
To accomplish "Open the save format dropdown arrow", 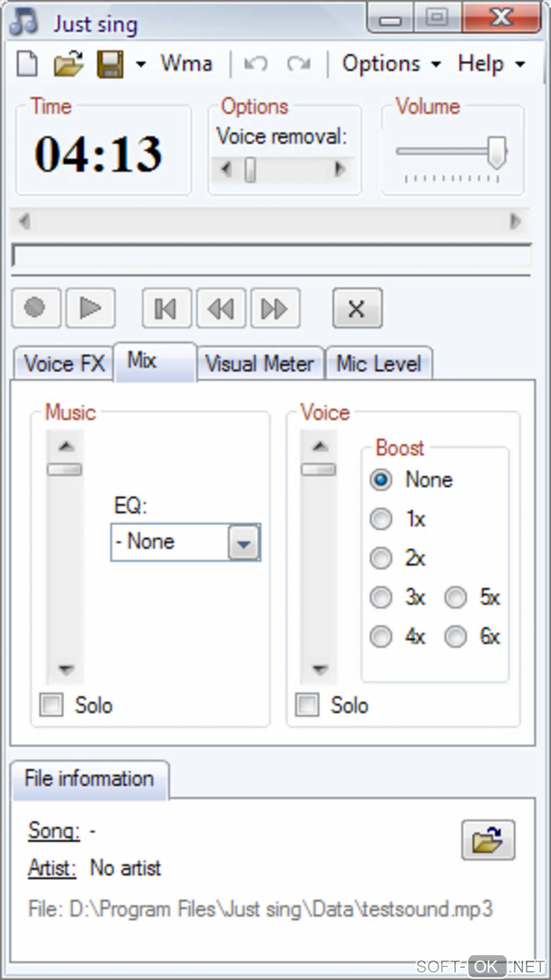I will [141, 64].
